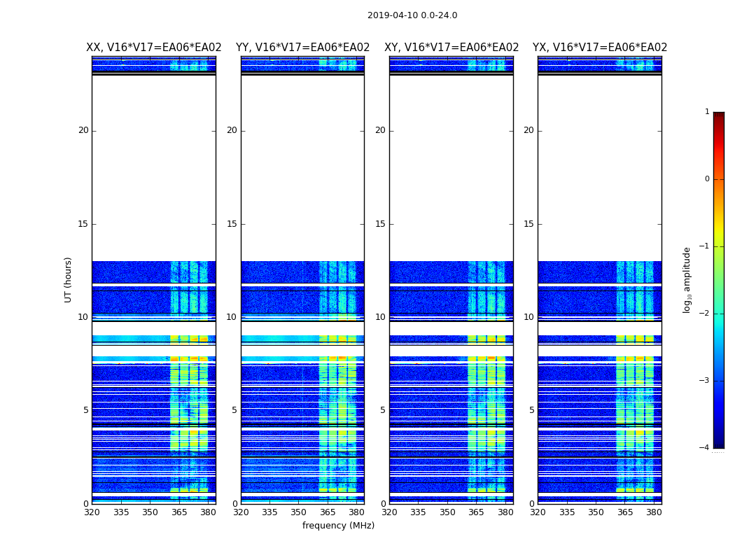The image size is (735, 560).
Task: Click colorbar tick label 0
Action: click(707, 179)
